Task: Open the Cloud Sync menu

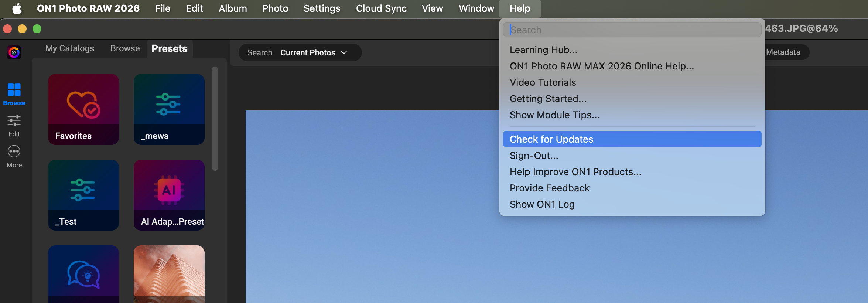Action: click(x=381, y=8)
